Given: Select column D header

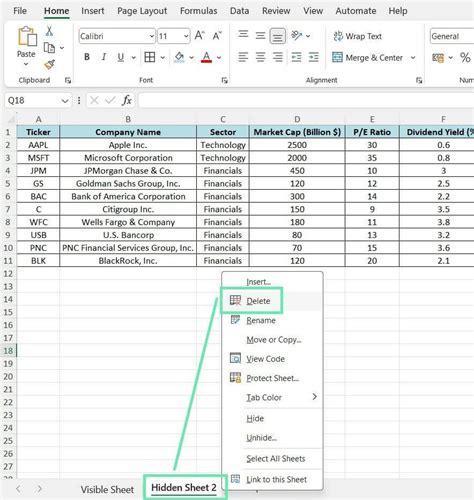Looking at the screenshot, I should [297, 119].
